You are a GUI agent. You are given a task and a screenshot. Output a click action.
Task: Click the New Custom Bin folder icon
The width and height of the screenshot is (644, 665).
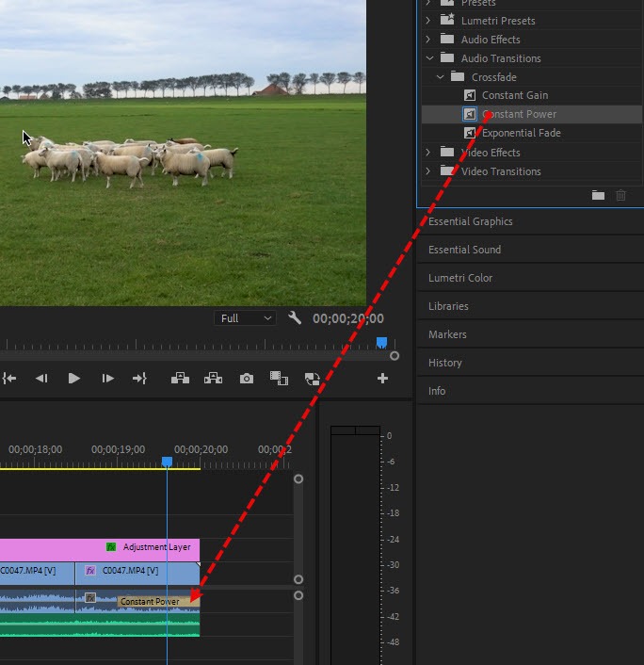click(598, 195)
